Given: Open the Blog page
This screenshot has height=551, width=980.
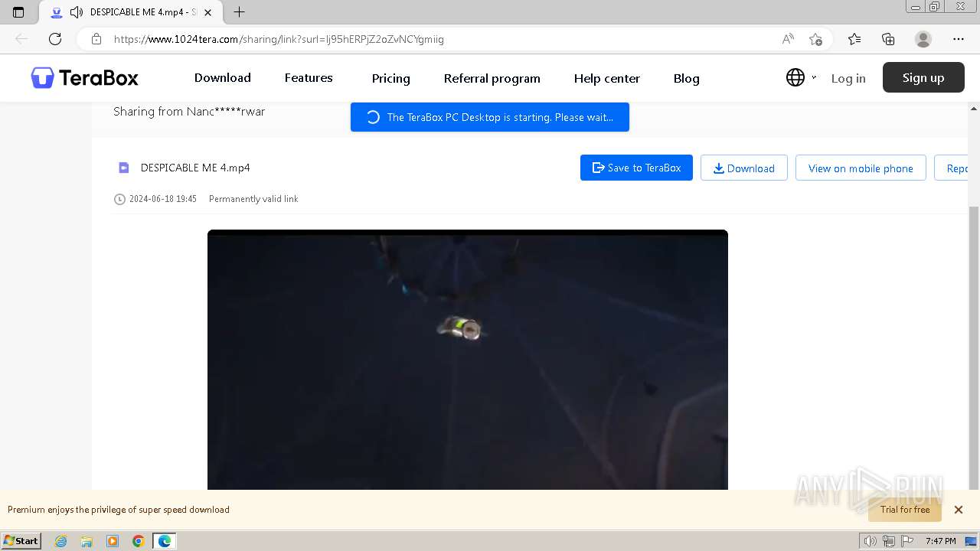Looking at the screenshot, I should pyautogui.click(x=687, y=79).
